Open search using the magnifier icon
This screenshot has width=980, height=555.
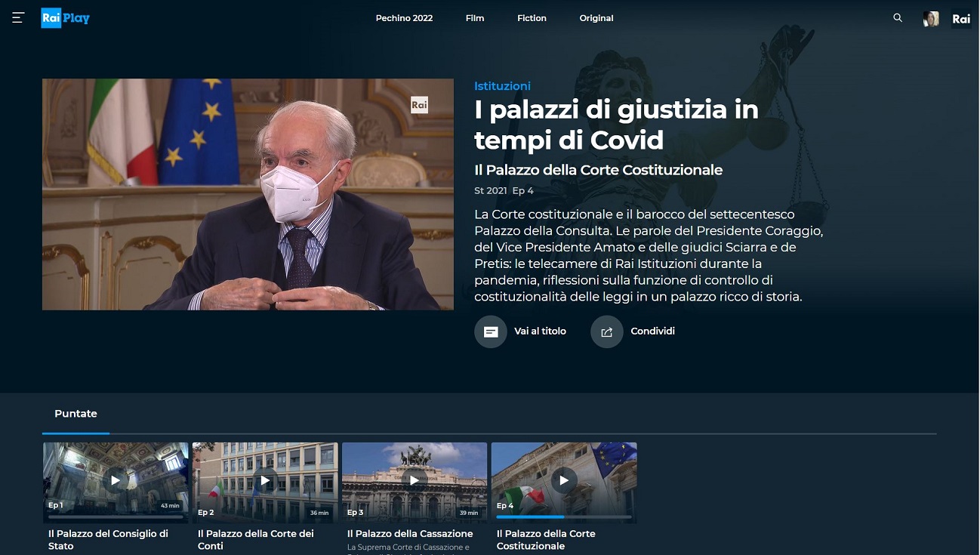click(898, 17)
